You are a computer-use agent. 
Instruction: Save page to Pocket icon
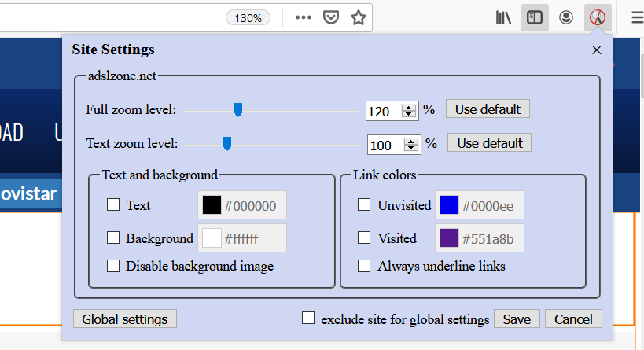click(x=330, y=17)
